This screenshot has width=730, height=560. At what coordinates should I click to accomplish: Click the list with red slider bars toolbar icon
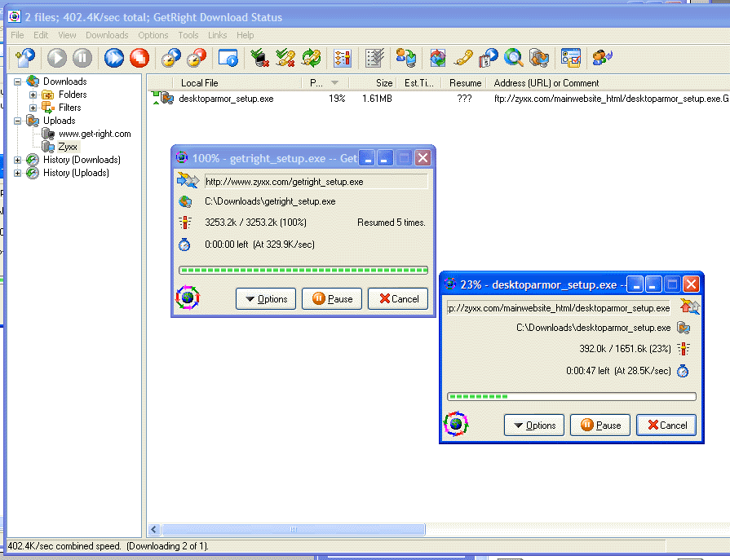click(343, 58)
